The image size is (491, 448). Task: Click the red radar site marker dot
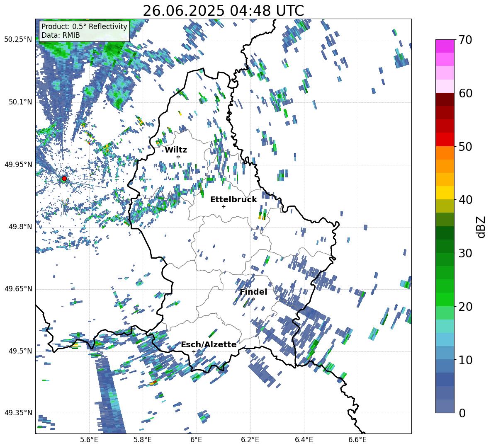(64, 179)
